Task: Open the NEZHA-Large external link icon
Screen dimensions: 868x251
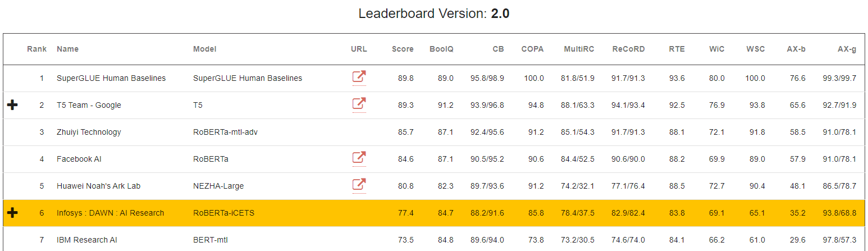Action: click(x=359, y=185)
